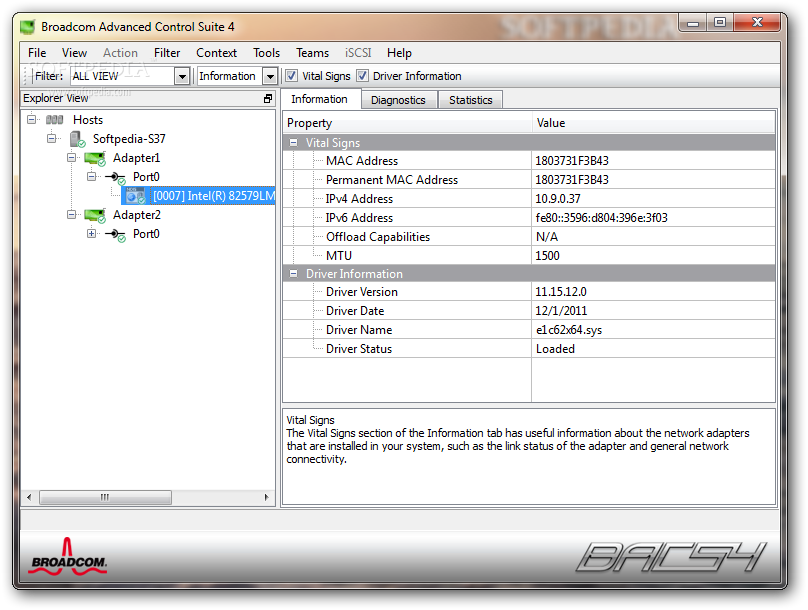Click the Port0 icon under Adapter2

coord(115,235)
